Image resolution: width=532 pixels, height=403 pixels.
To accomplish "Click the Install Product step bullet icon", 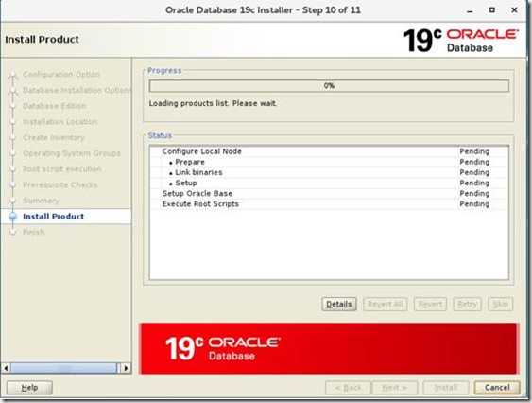I will (x=13, y=216).
